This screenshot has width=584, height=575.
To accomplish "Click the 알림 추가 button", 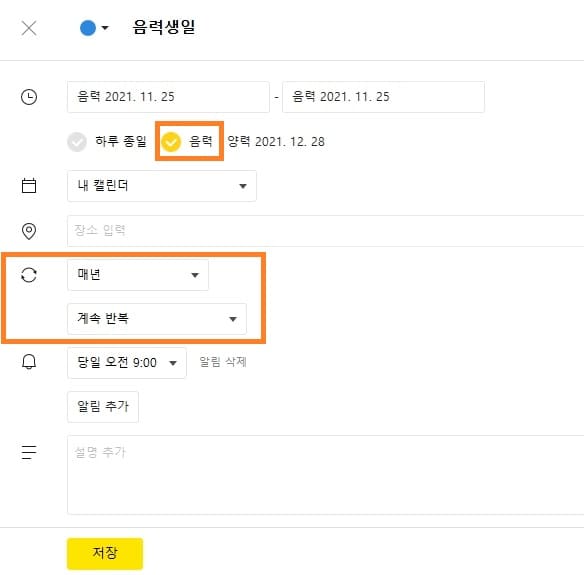I will (103, 406).
